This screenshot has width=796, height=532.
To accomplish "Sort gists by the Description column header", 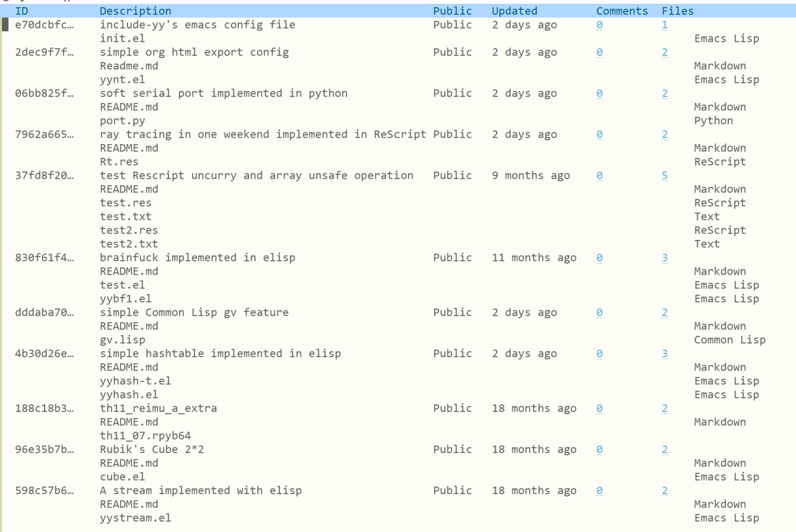I will pyautogui.click(x=136, y=10).
